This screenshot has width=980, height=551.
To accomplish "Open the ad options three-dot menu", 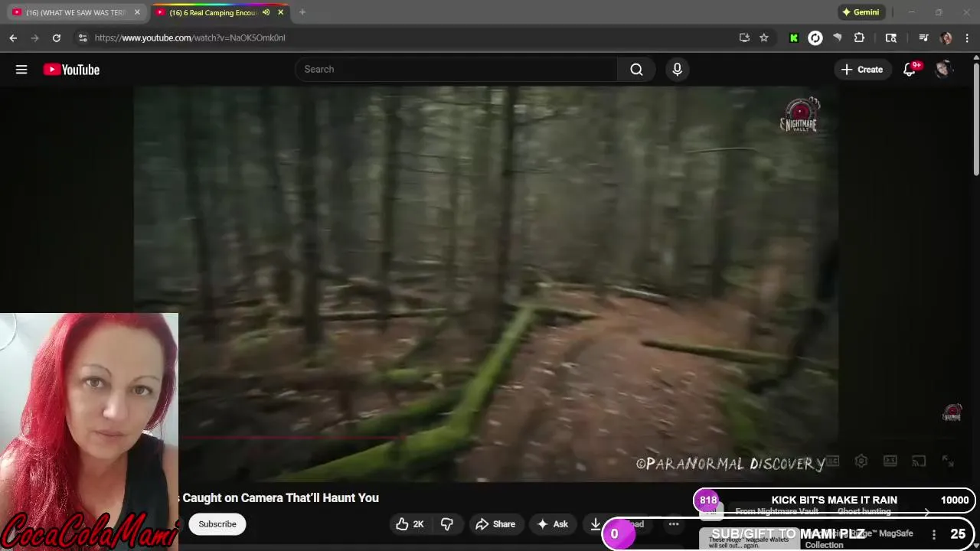I will pos(934,534).
